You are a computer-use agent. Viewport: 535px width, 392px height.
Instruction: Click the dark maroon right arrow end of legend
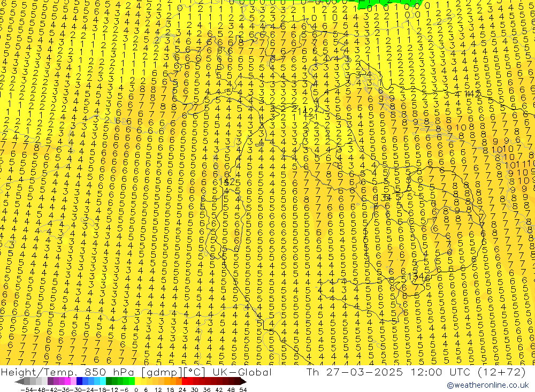point(243,382)
